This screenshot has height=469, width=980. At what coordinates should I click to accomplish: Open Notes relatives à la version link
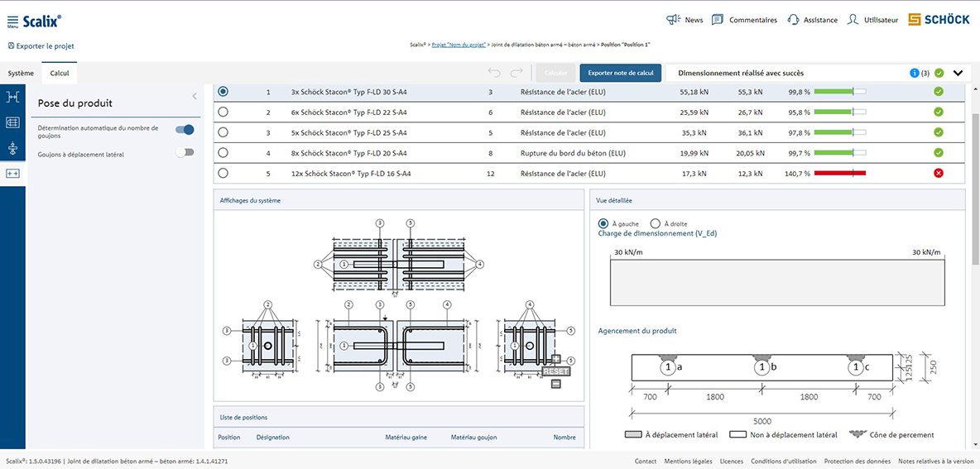pos(938,462)
